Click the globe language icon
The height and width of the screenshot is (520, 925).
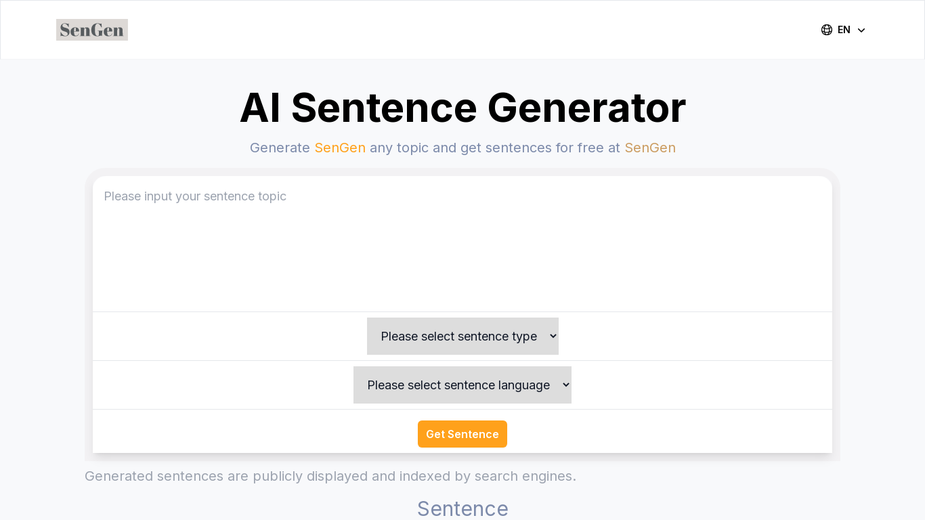click(826, 30)
